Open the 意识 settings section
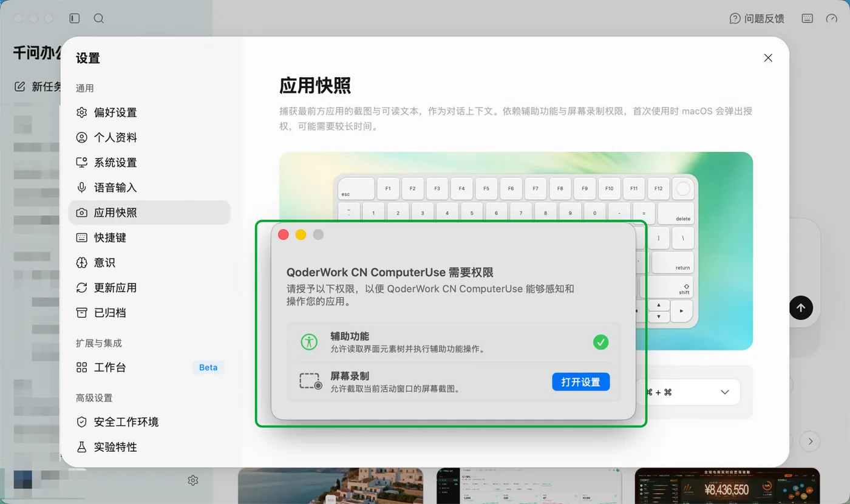This screenshot has width=850, height=504. (x=149, y=263)
